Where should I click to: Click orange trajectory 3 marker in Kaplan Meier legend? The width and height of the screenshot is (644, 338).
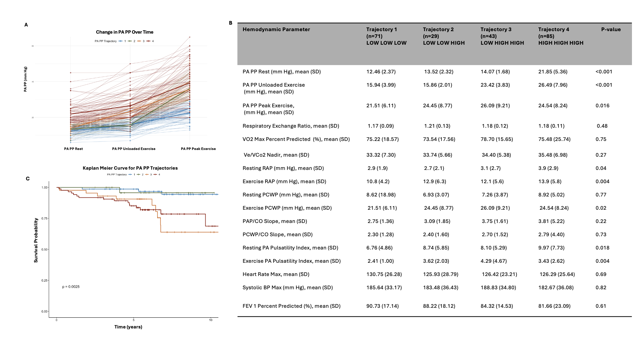pos(147,175)
